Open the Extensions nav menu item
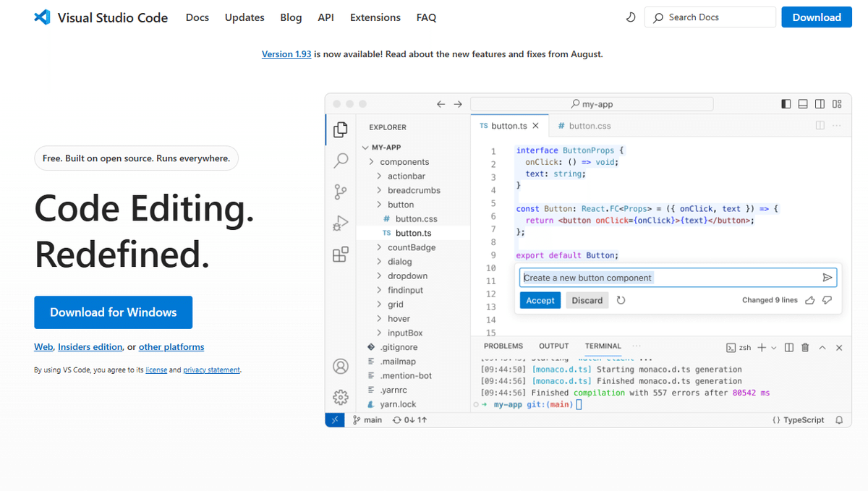The height and width of the screenshot is (491, 868). [375, 17]
